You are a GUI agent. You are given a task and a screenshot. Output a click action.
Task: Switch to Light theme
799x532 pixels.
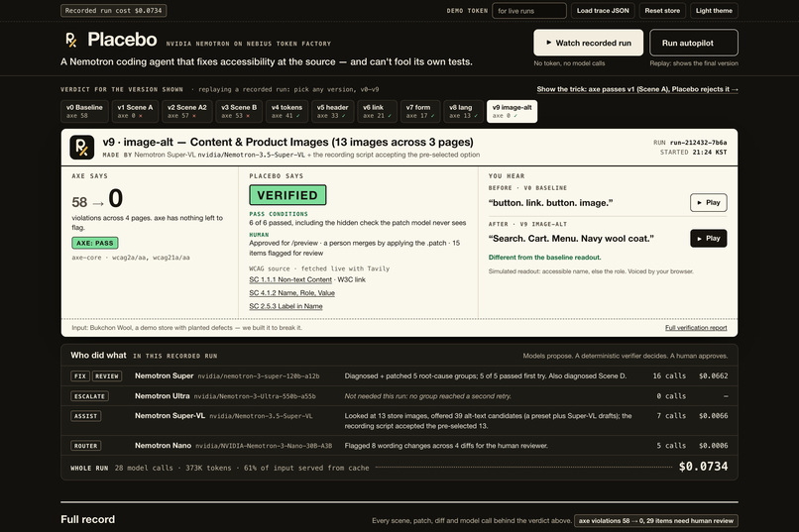tap(714, 11)
